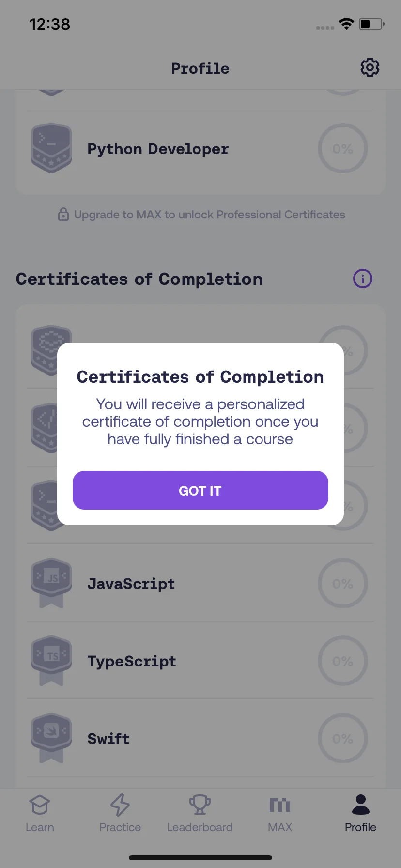Tap the Certificates of Completion info icon
Viewport: 401px width, 868px height.
(362, 279)
